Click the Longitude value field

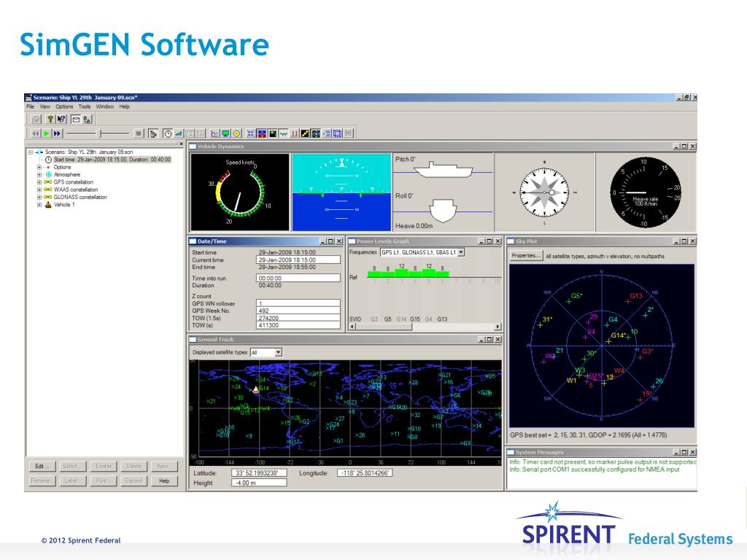365,472
